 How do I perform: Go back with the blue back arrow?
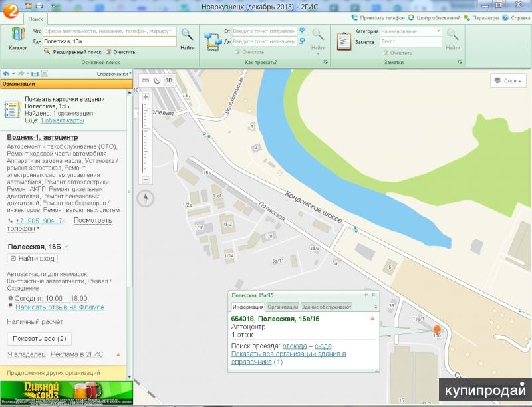6,74
